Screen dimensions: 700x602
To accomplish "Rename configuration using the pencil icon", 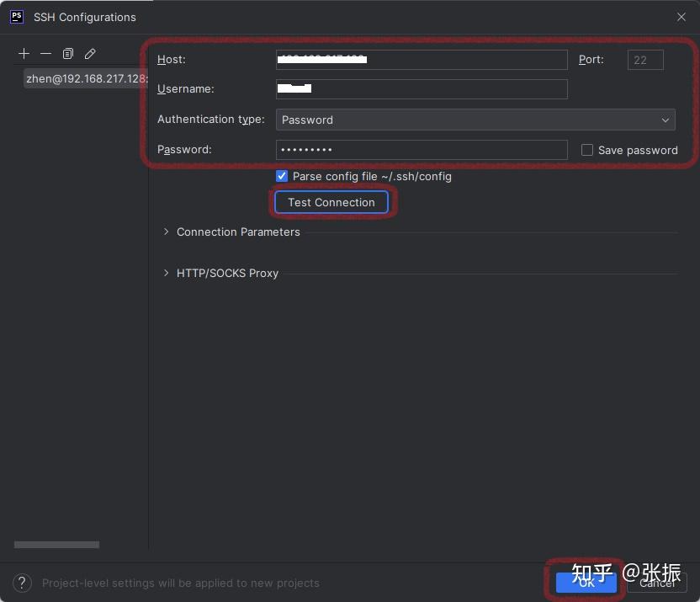I will click(x=90, y=54).
